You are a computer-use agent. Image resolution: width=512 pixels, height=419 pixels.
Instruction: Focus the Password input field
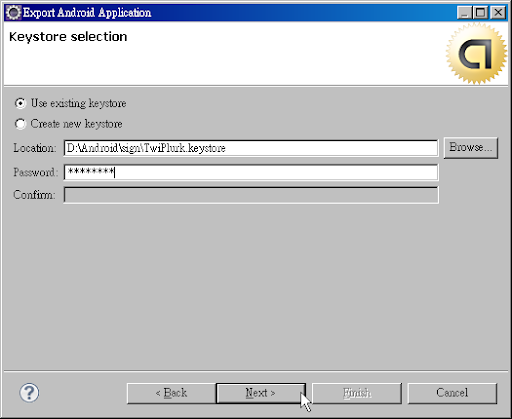tap(251, 172)
